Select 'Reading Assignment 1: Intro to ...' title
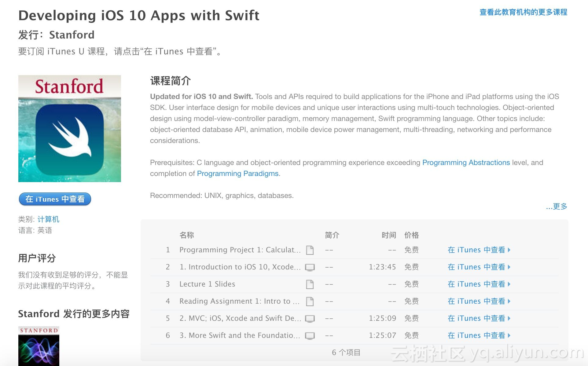588x366 pixels. tap(239, 301)
